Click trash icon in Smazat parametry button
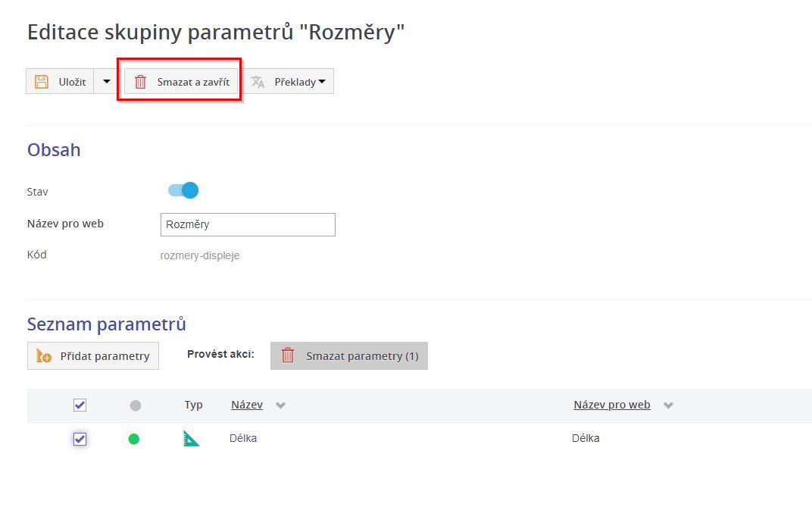The image size is (812, 526). 288,355
